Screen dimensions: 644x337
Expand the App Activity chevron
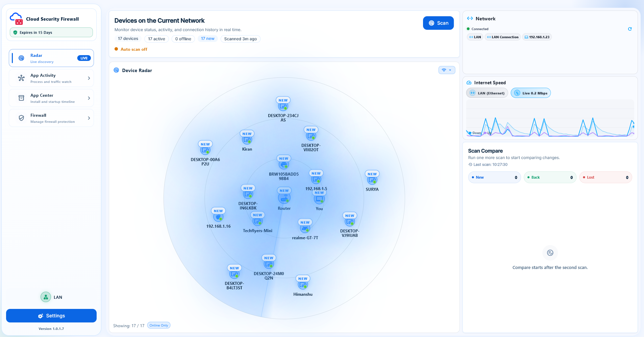tap(89, 78)
